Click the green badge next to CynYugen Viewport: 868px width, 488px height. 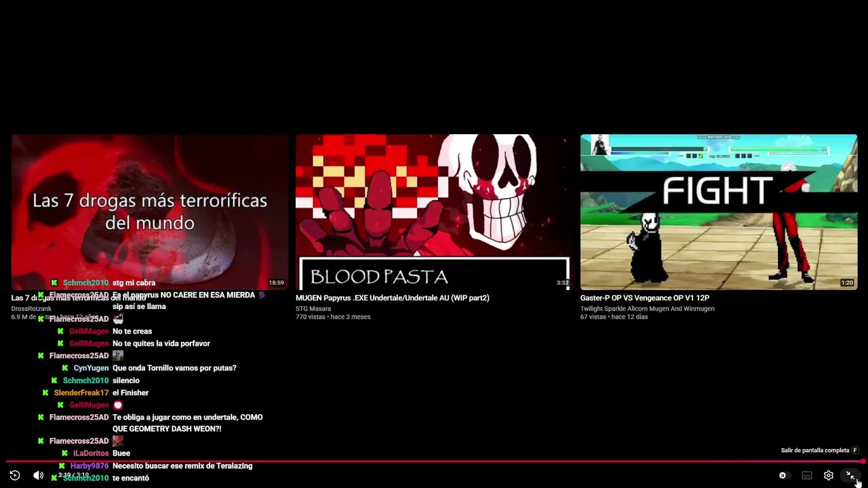(65, 368)
